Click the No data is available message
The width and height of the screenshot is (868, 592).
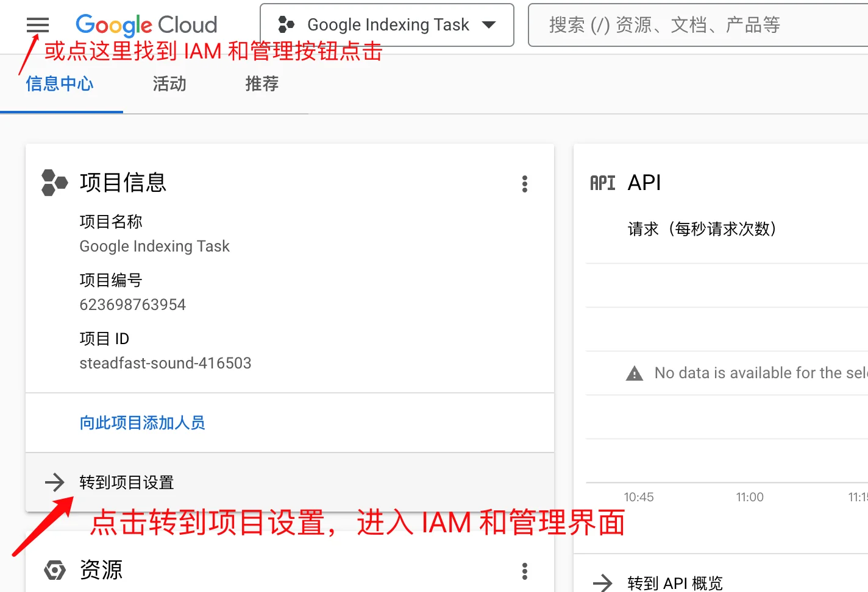click(761, 373)
